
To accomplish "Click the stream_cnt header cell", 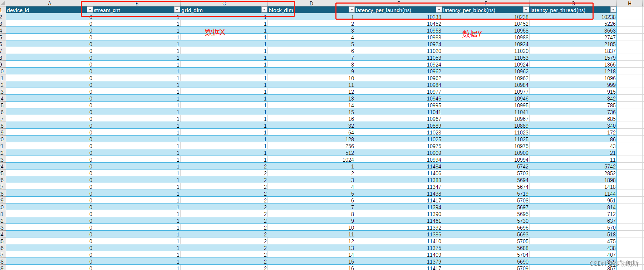I will click(x=137, y=10).
